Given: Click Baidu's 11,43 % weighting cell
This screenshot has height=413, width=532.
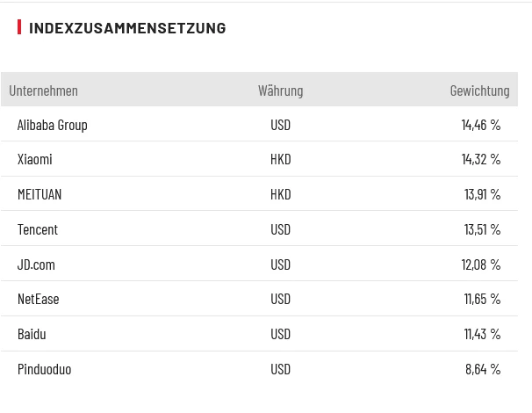Looking at the screenshot, I should 482,334.
